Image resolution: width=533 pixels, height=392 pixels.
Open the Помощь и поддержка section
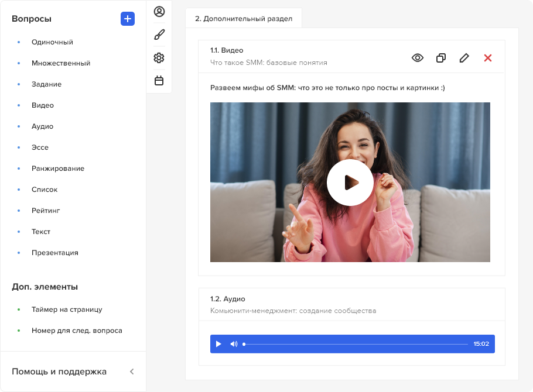pos(59,372)
